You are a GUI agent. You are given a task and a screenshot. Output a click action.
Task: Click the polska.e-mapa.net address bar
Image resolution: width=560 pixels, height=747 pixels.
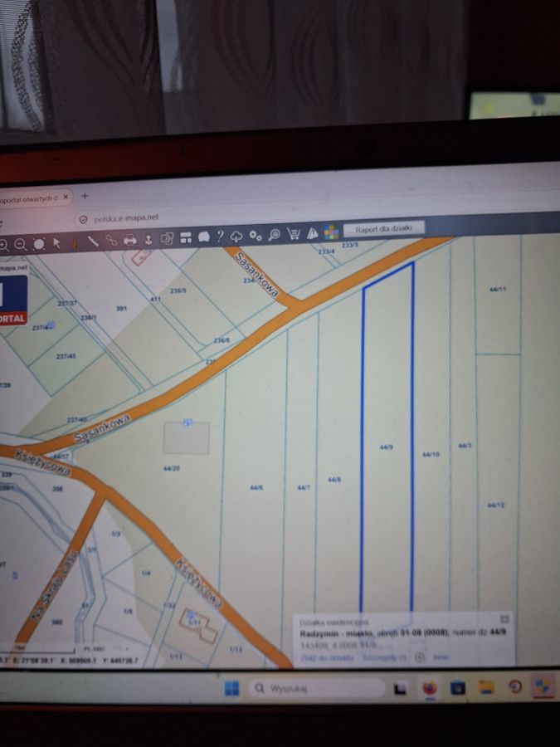coord(126,218)
